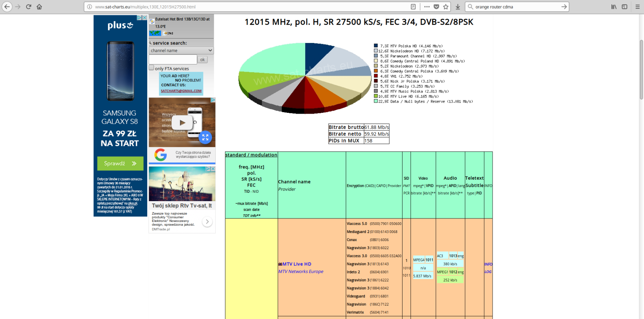Click the TV icon beside MTV Live HD
The image size is (644, 319).
pos(280,264)
